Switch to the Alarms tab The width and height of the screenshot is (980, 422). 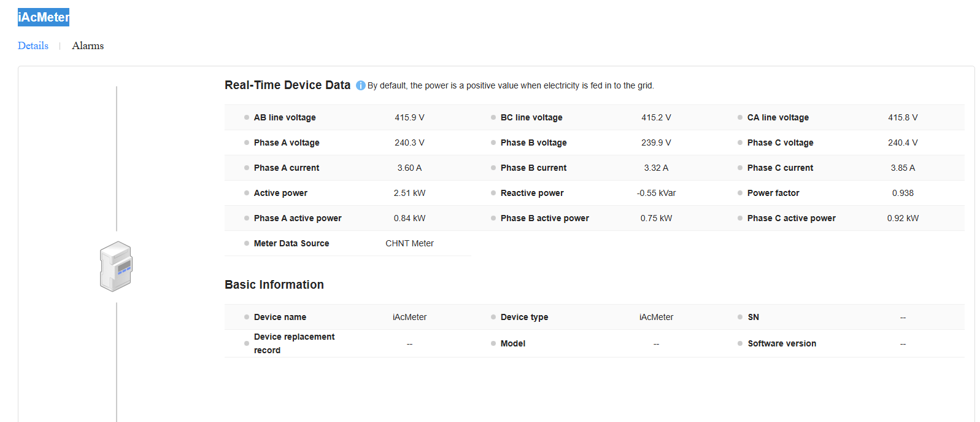tap(88, 45)
